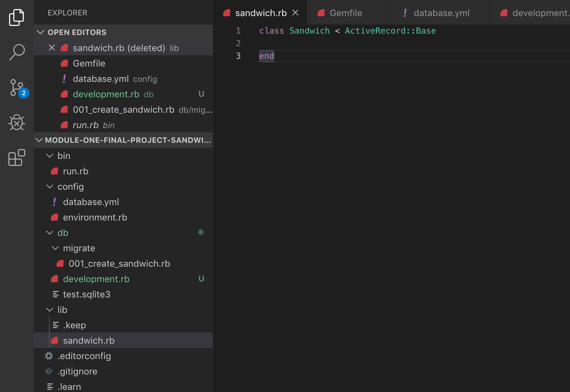
Task: Close sandwich.rb (deleted) in Open Editors
Action: point(52,48)
